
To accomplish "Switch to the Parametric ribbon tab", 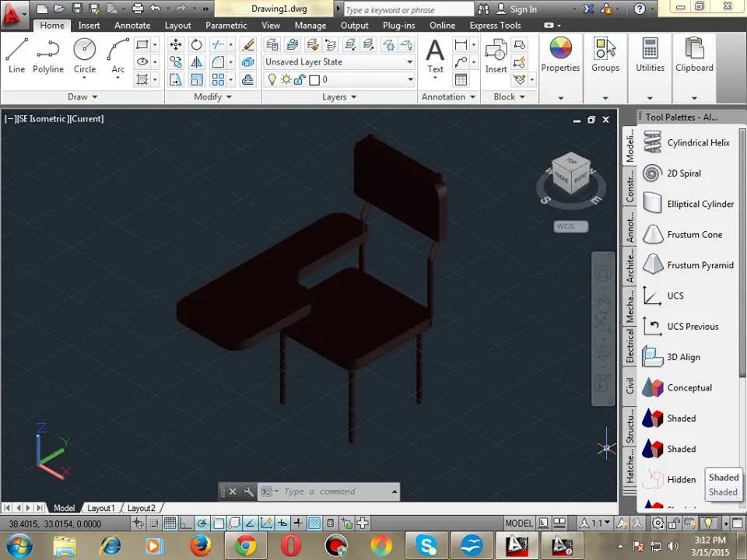I will [x=226, y=25].
